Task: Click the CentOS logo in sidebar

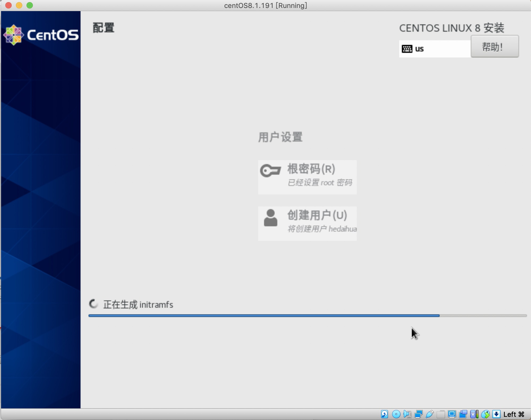Action: (x=41, y=35)
